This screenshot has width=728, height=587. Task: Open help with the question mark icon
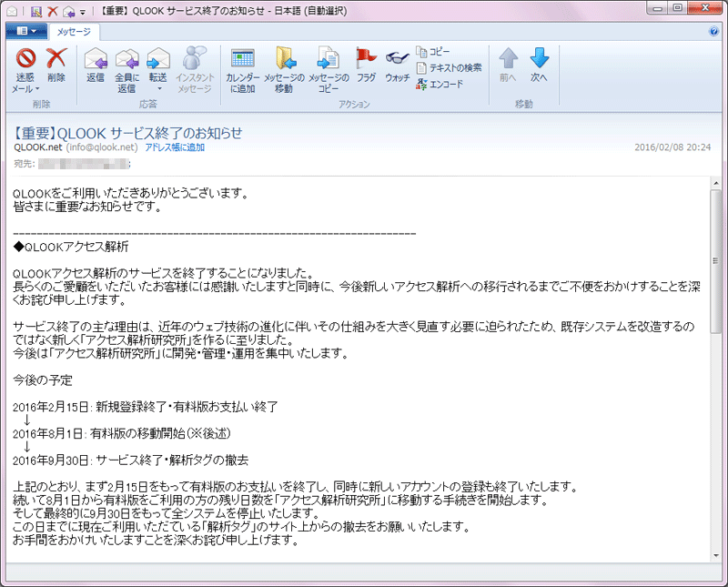pos(713,32)
